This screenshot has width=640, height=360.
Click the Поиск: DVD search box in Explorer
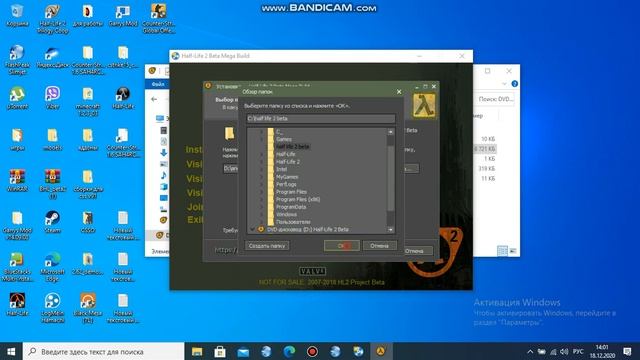pyautogui.click(x=496, y=99)
